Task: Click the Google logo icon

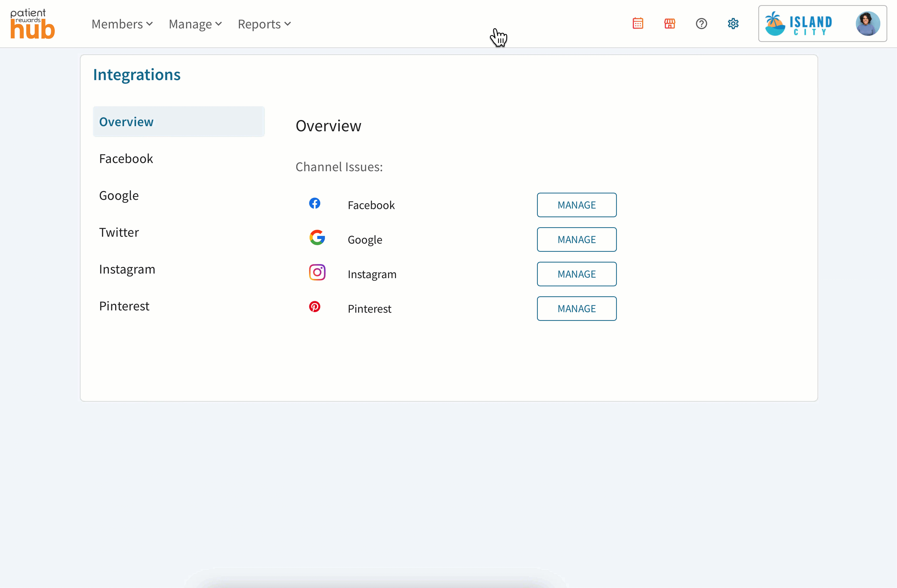Action: [x=317, y=237]
